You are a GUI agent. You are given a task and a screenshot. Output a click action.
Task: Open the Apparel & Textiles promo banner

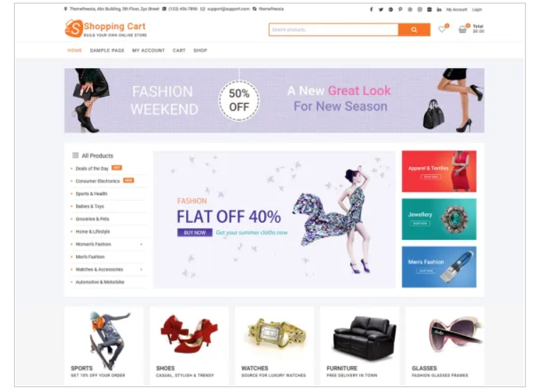pos(439,171)
